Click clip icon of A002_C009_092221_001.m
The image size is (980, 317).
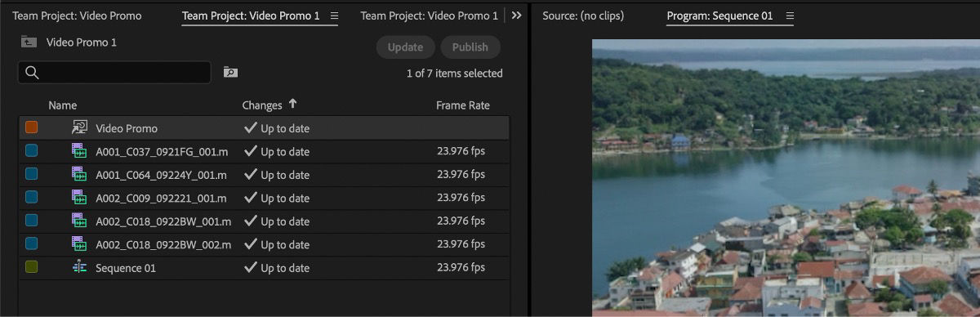tap(79, 197)
